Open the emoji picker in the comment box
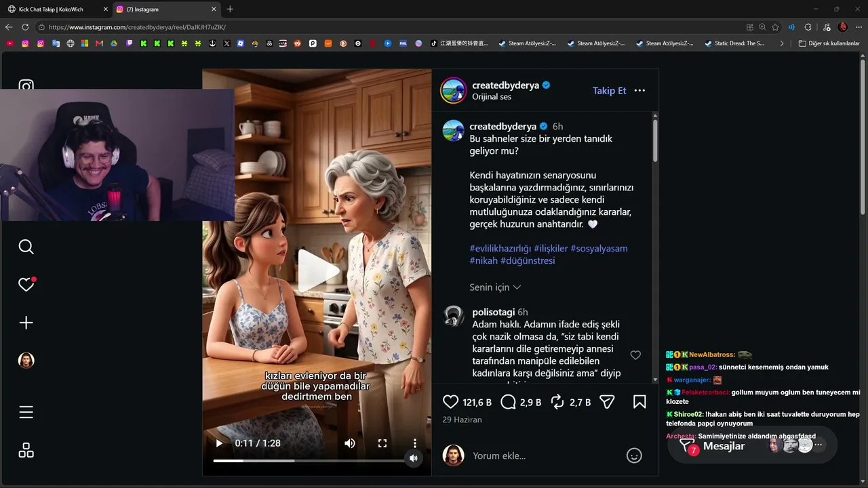The width and height of the screenshot is (868, 488). click(634, 455)
